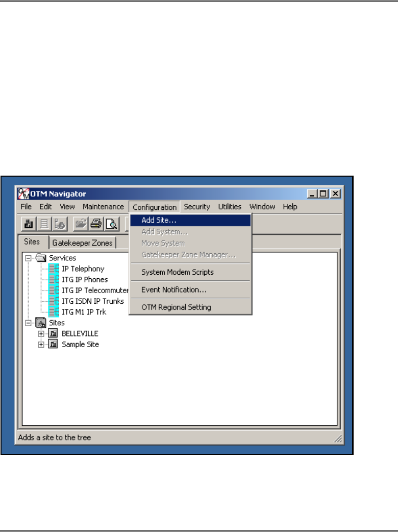The image size is (398, 532).
Task: Open the File menu
Action: (26, 207)
